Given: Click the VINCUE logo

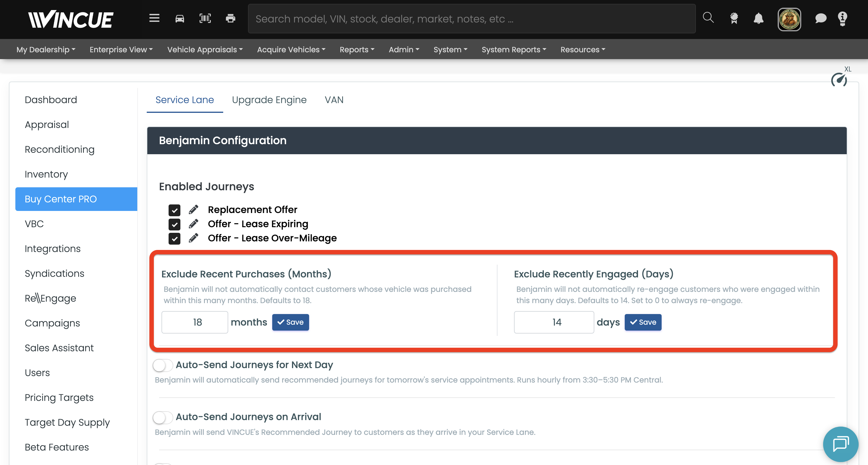Looking at the screenshot, I should 71,19.
